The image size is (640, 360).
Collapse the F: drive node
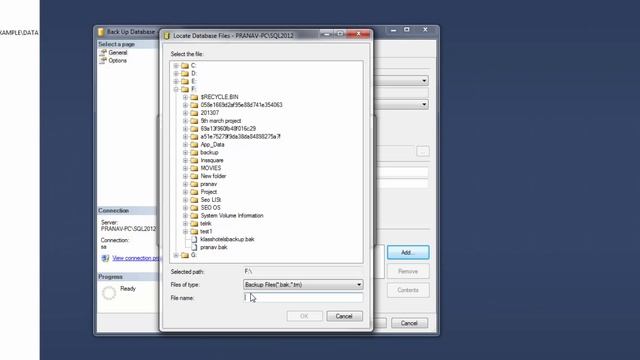click(176, 89)
